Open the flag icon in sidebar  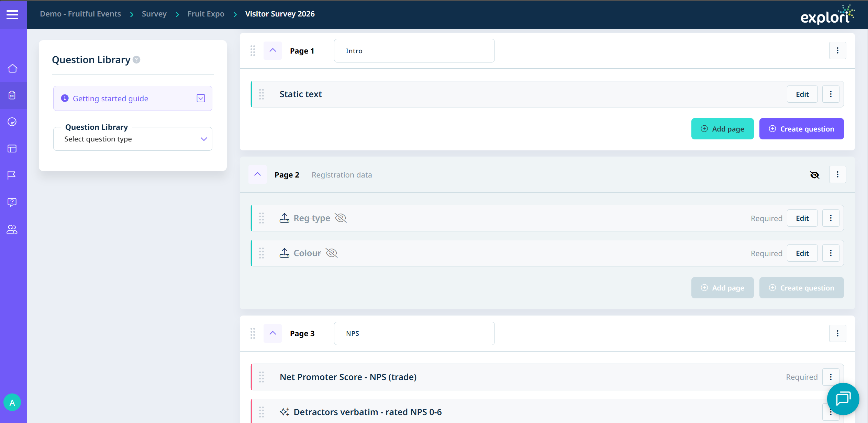pos(12,175)
